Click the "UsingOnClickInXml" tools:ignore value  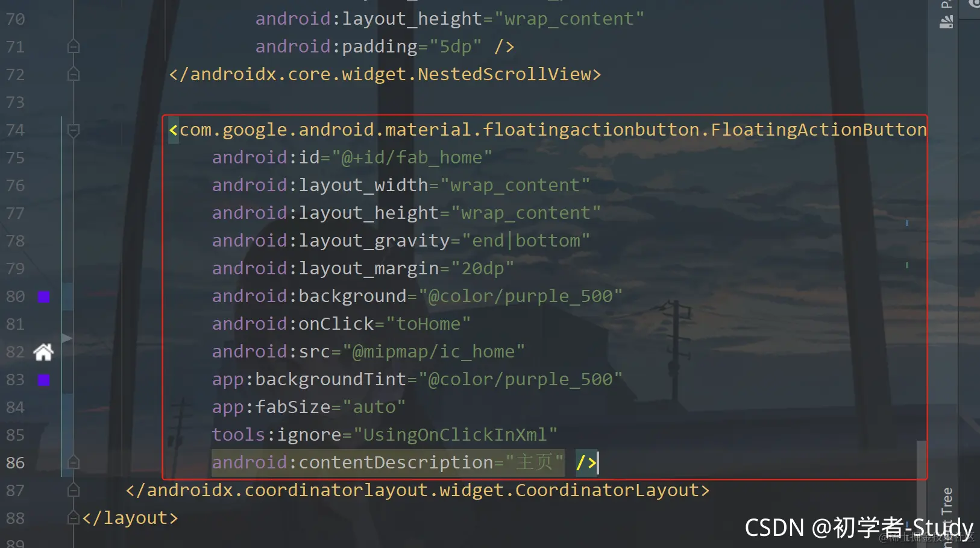click(x=455, y=435)
